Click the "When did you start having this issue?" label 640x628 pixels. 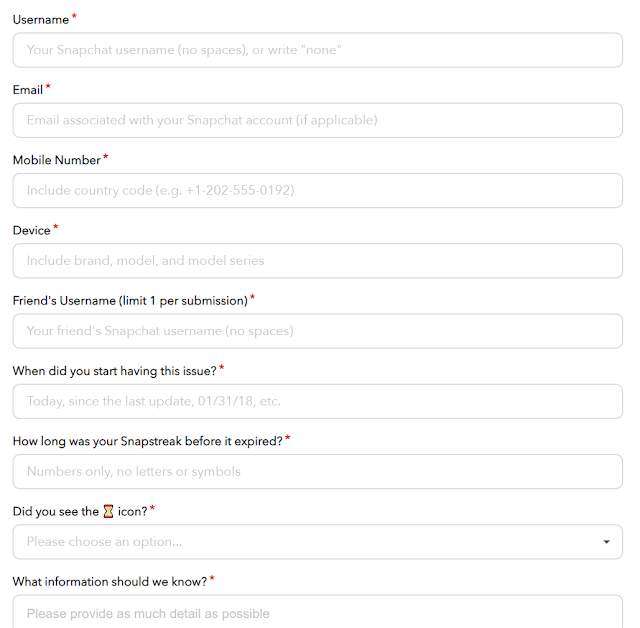tap(115, 371)
